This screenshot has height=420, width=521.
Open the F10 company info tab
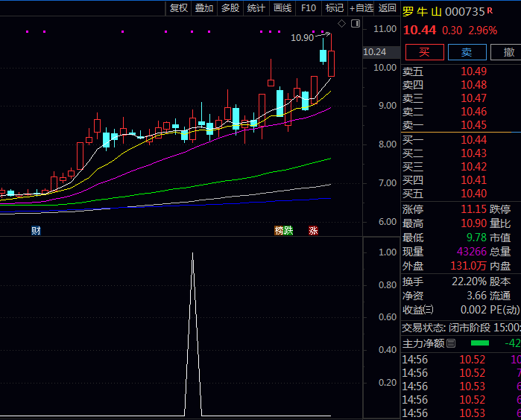pos(308,8)
